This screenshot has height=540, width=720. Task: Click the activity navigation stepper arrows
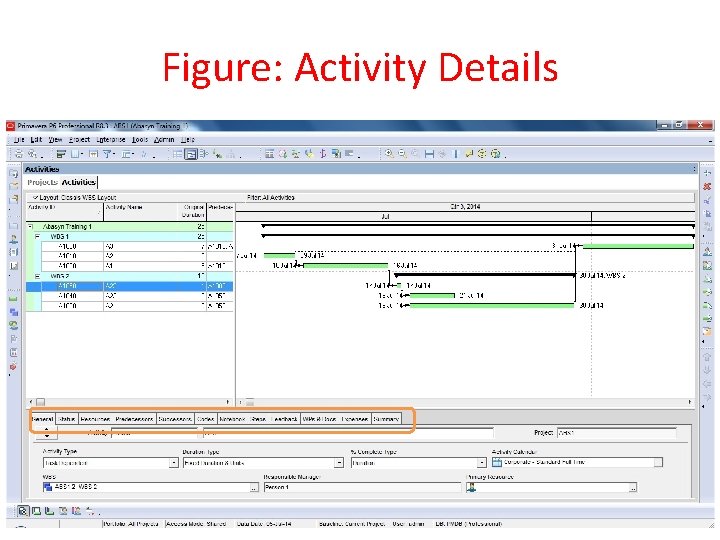coord(47,432)
